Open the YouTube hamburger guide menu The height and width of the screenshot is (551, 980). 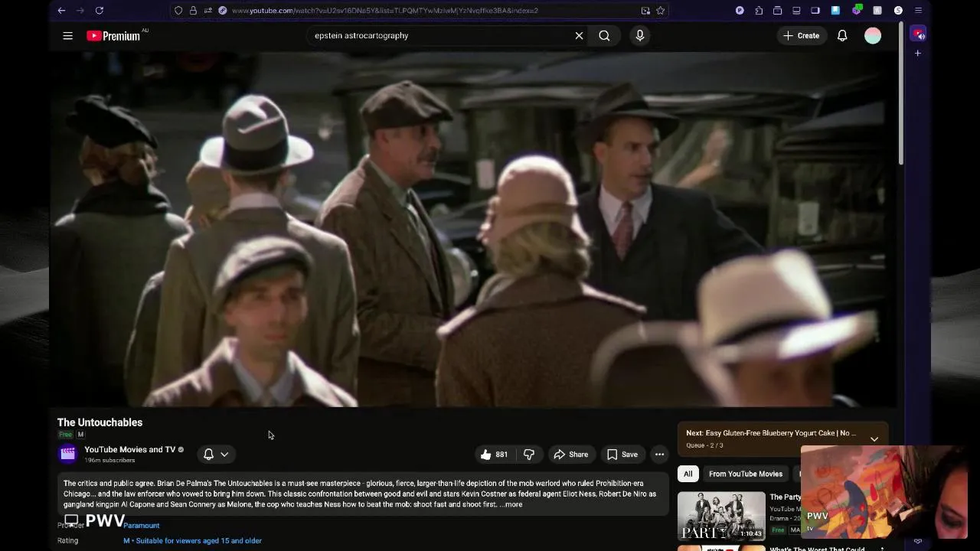67,35
